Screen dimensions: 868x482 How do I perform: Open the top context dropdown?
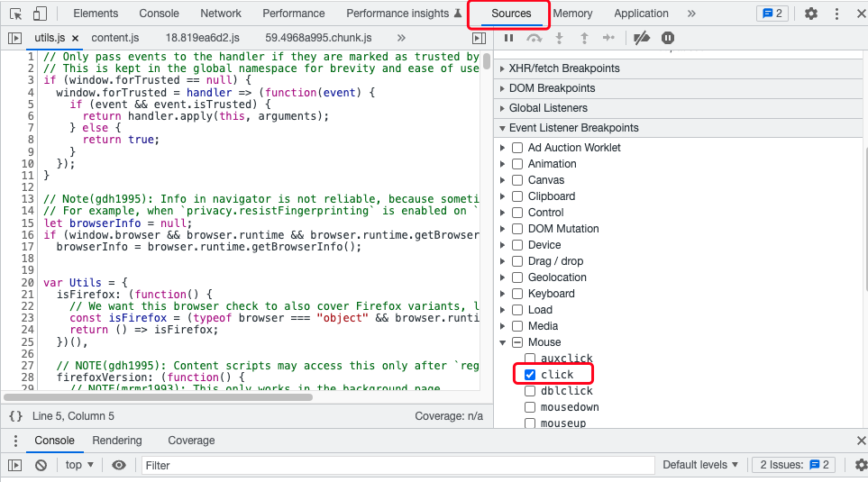click(79, 465)
